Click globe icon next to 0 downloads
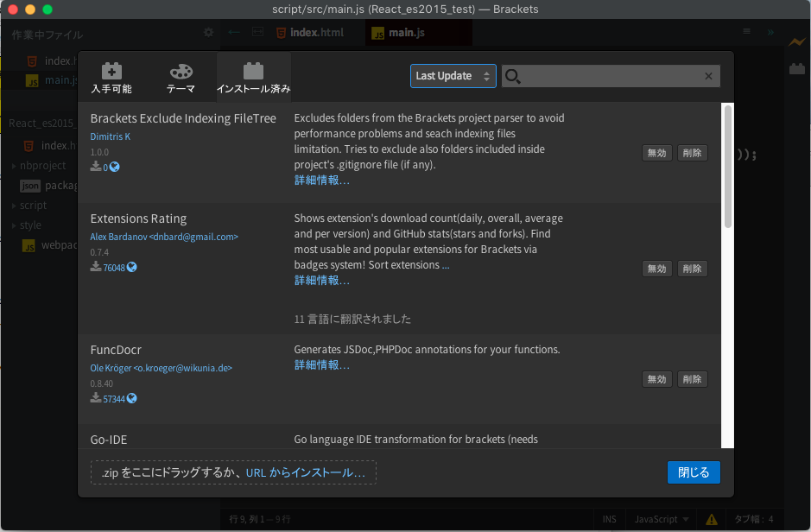 (114, 167)
